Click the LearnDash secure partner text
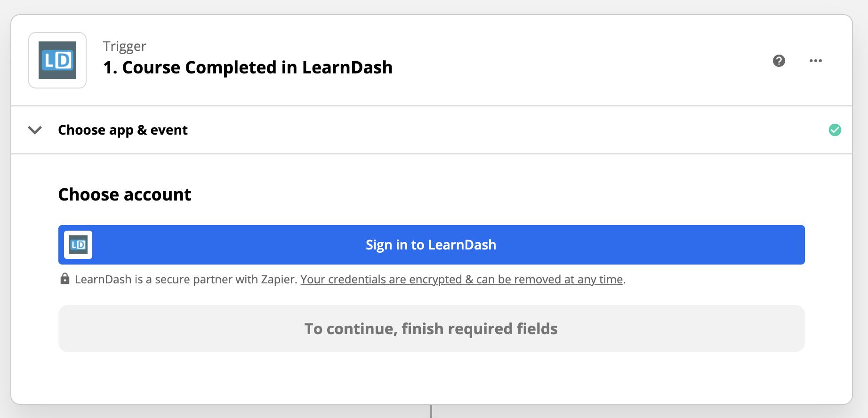The image size is (868, 418). (x=186, y=280)
